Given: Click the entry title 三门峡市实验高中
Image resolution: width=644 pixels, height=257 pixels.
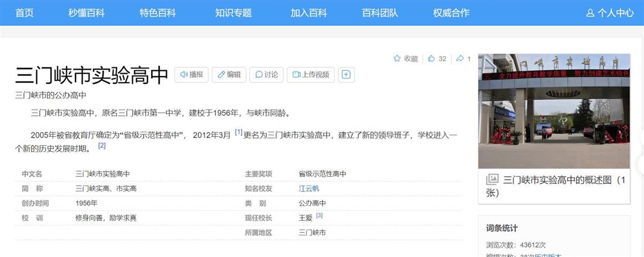Looking at the screenshot, I should click(x=92, y=76).
